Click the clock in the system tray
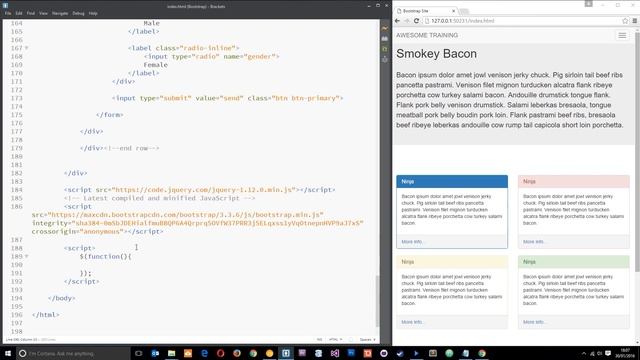The height and width of the screenshot is (360, 640). [625, 353]
